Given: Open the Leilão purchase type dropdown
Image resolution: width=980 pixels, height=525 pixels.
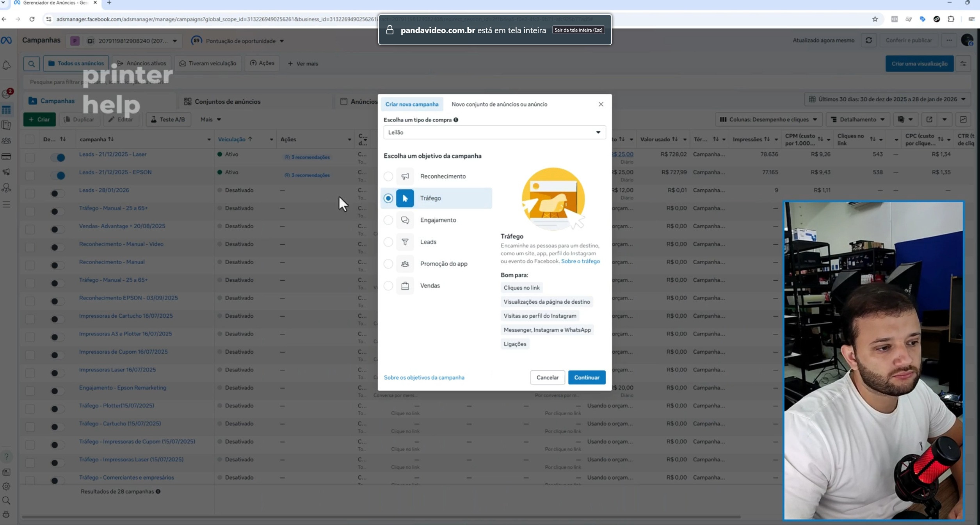Looking at the screenshot, I should pyautogui.click(x=494, y=132).
